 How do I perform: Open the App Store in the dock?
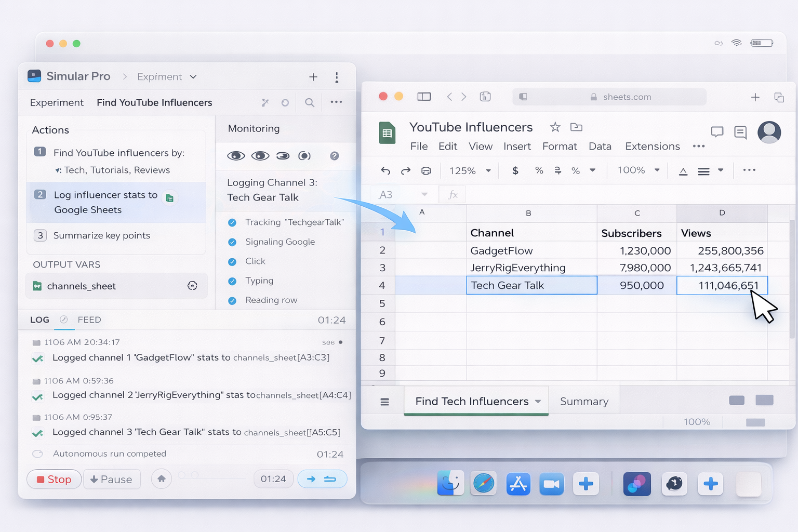(x=518, y=484)
